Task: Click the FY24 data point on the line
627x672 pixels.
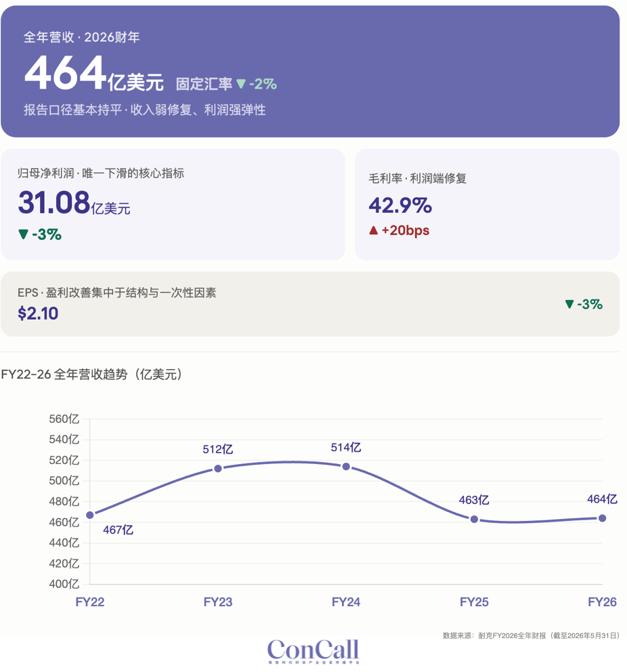Action: point(346,467)
